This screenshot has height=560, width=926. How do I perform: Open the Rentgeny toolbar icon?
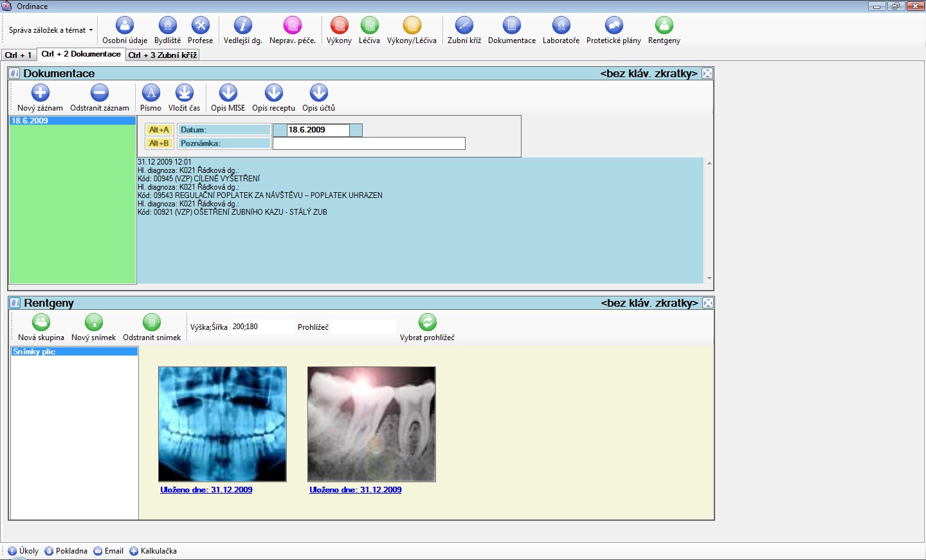coord(664,26)
